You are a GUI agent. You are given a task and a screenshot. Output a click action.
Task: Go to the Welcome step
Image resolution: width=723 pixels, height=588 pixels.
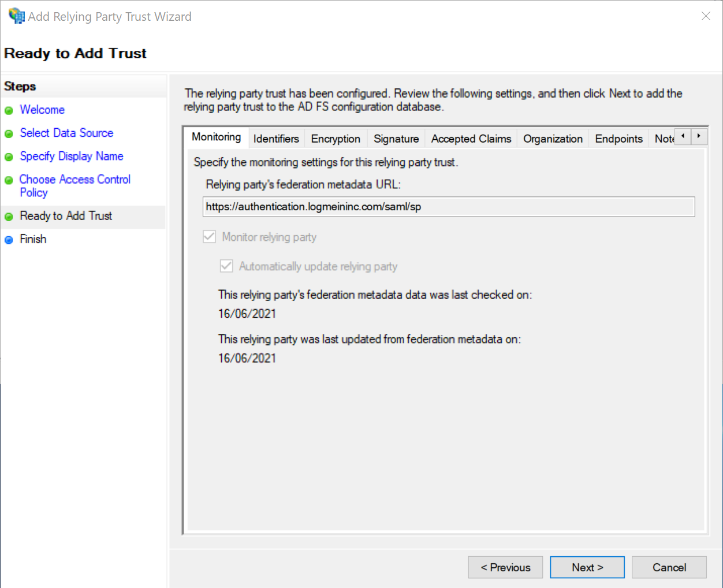[42, 110]
